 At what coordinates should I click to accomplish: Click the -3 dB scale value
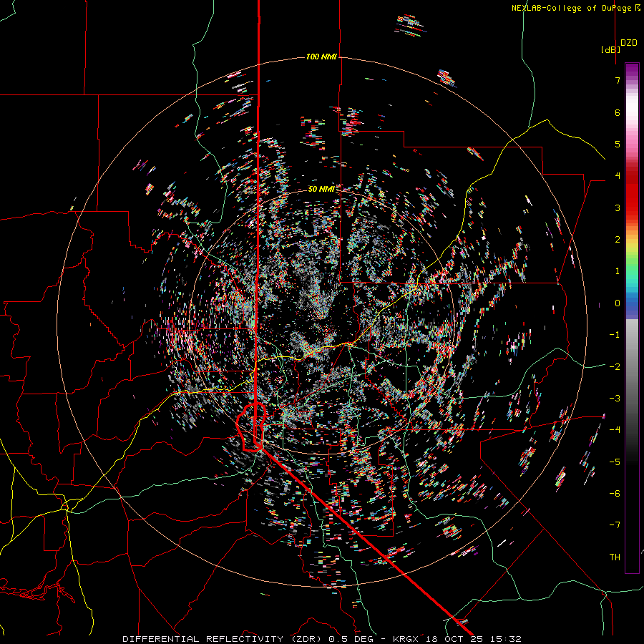[x=615, y=399]
